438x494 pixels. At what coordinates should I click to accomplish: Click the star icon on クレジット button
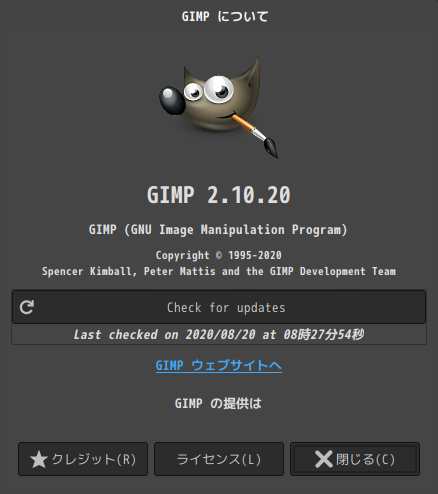pyautogui.click(x=39, y=459)
